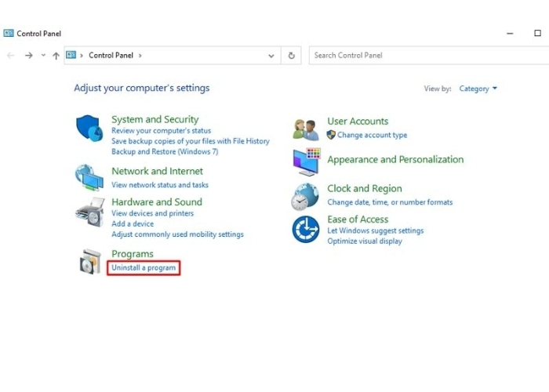The image size is (549, 392).
Task: Open Network and Internet globe icon
Action: coord(89,177)
